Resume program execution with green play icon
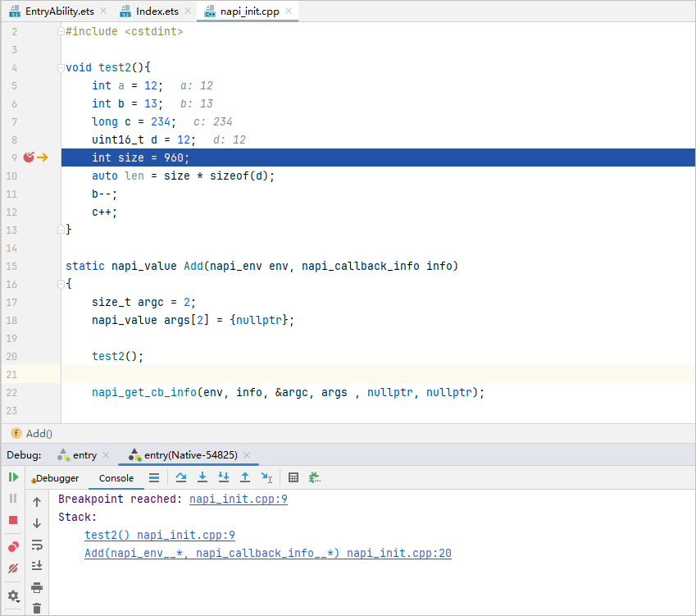This screenshot has width=696, height=616. 13,477
